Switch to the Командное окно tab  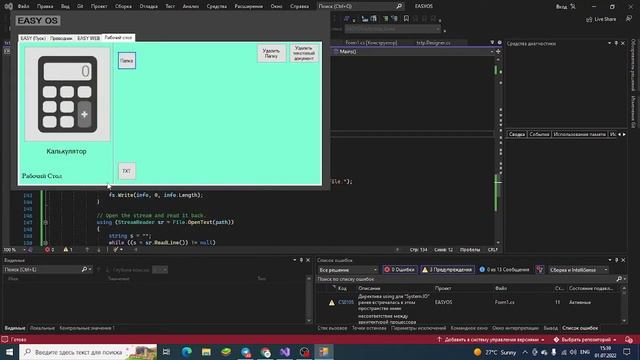click(x=469, y=328)
